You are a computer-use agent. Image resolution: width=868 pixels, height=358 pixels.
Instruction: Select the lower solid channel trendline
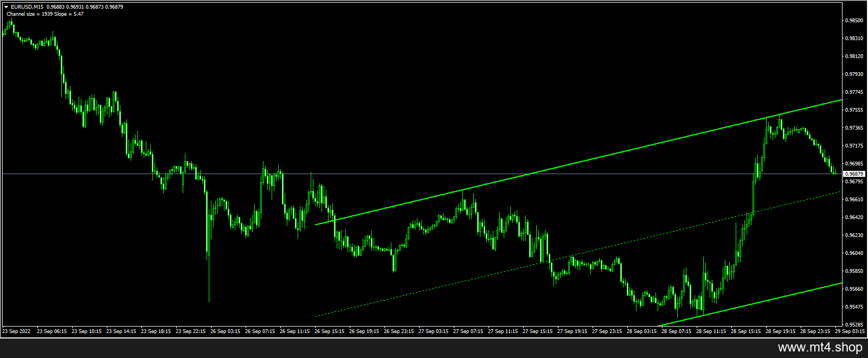click(x=749, y=305)
